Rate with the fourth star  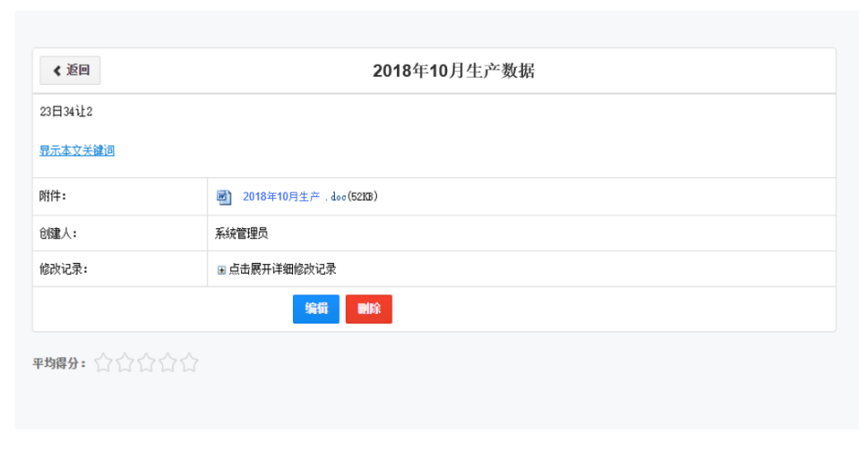coord(168,363)
